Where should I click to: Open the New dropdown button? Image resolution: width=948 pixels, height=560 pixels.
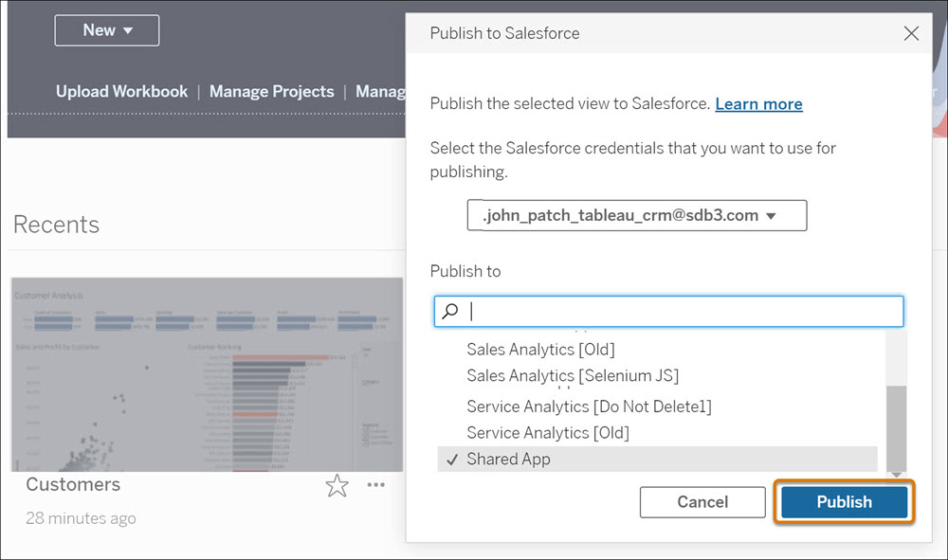(107, 30)
